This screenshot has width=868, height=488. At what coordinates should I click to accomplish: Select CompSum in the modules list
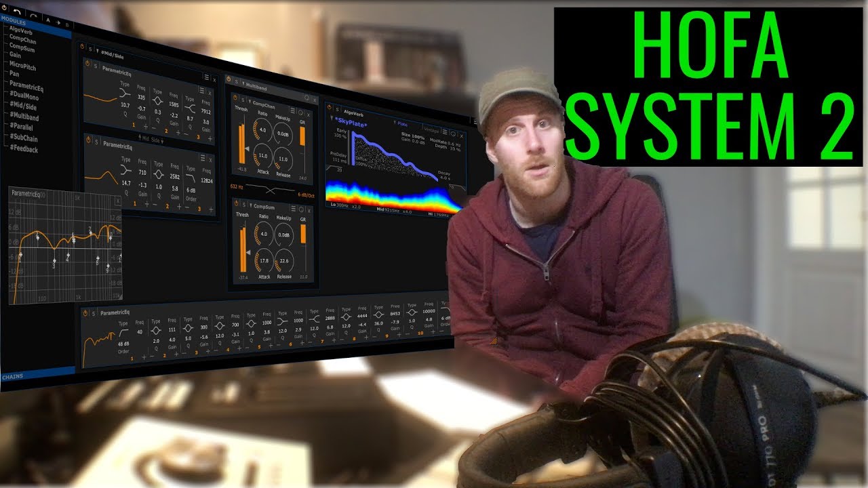[x=22, y=47]
